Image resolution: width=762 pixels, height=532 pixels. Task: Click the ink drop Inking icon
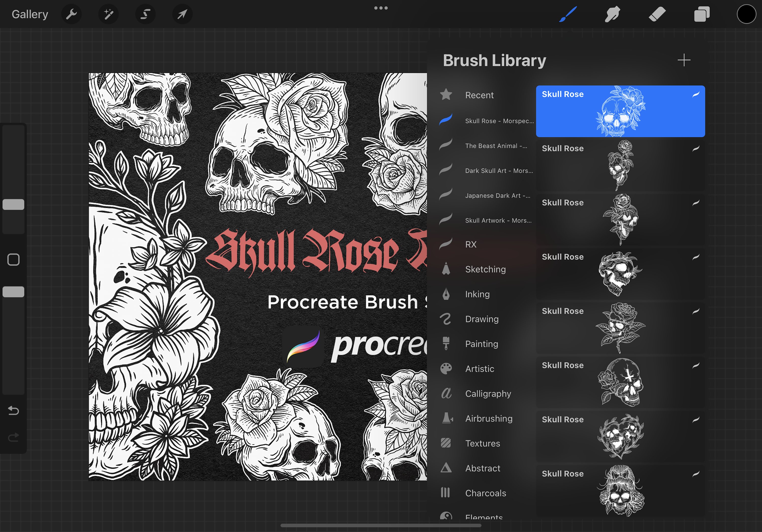pyautogui.click(x=446, y=294)
